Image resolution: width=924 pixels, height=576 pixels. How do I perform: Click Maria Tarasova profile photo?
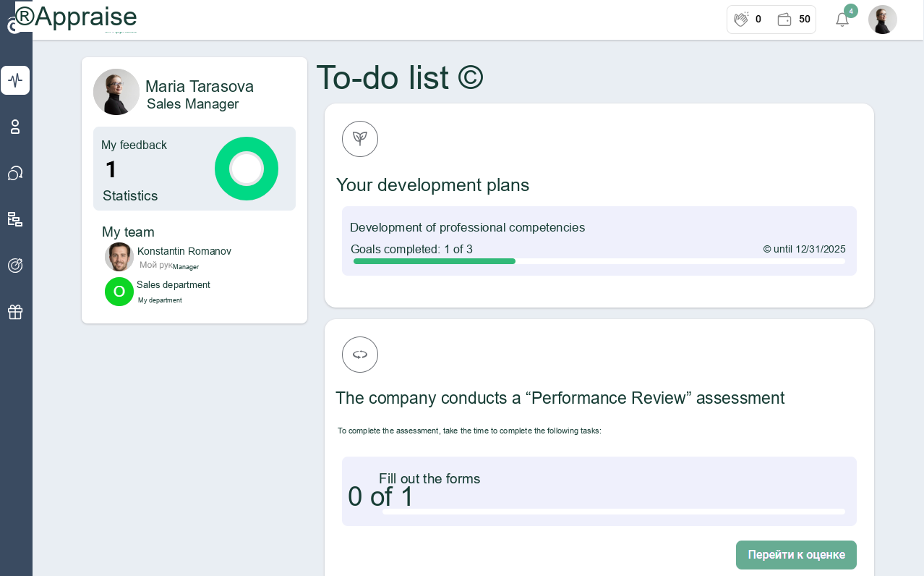pyautogui.click(x=116, y=92)
